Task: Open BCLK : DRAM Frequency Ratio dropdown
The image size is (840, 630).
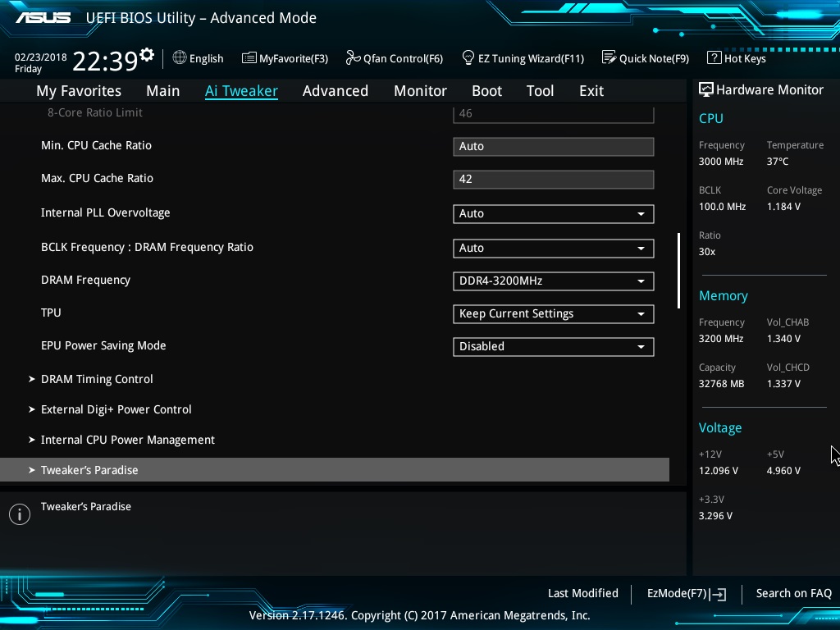Action: (554, 248)
